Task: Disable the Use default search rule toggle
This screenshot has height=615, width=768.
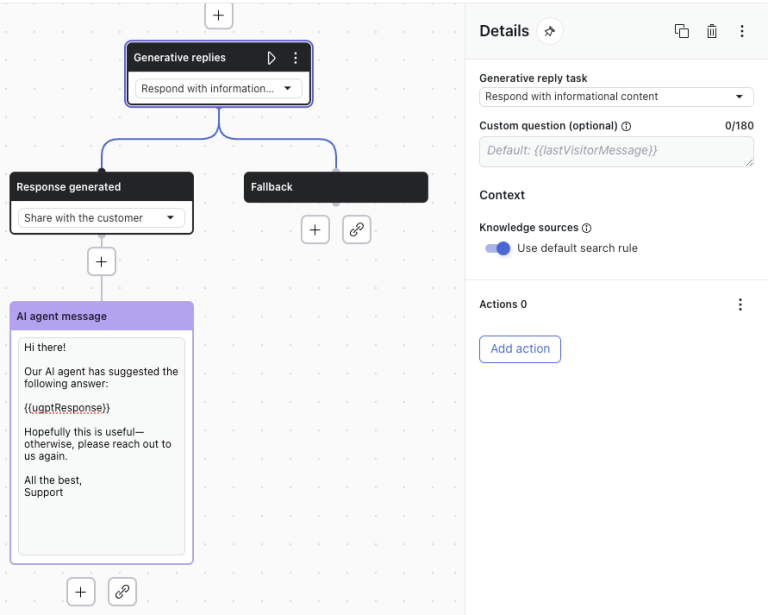Action: tap(498, 248)
